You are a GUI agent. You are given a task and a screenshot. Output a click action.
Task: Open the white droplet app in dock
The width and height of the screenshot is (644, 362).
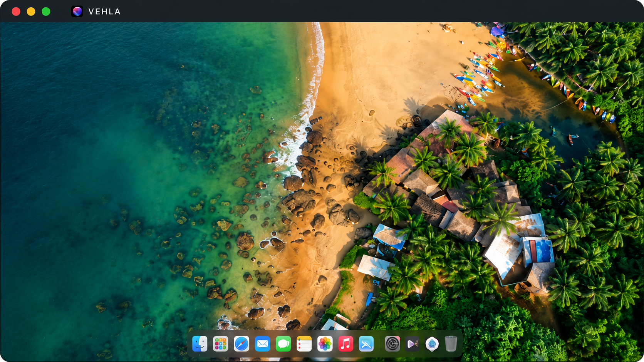tap(432, 344)
